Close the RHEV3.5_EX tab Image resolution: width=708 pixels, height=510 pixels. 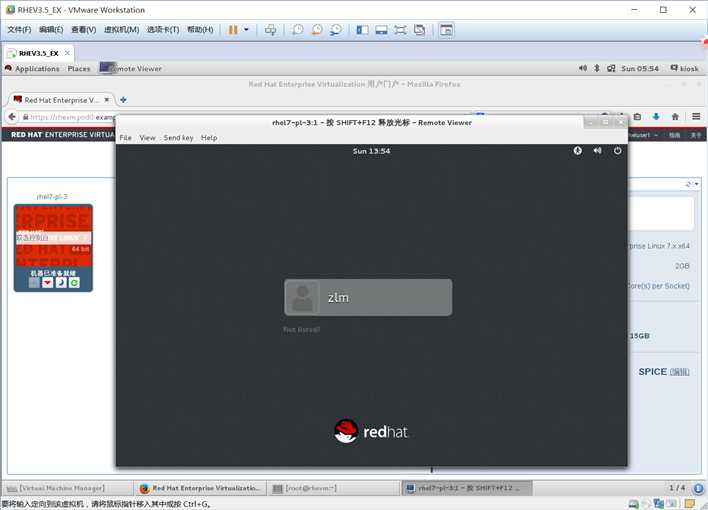pyautogui.click(x=67, y=53)
